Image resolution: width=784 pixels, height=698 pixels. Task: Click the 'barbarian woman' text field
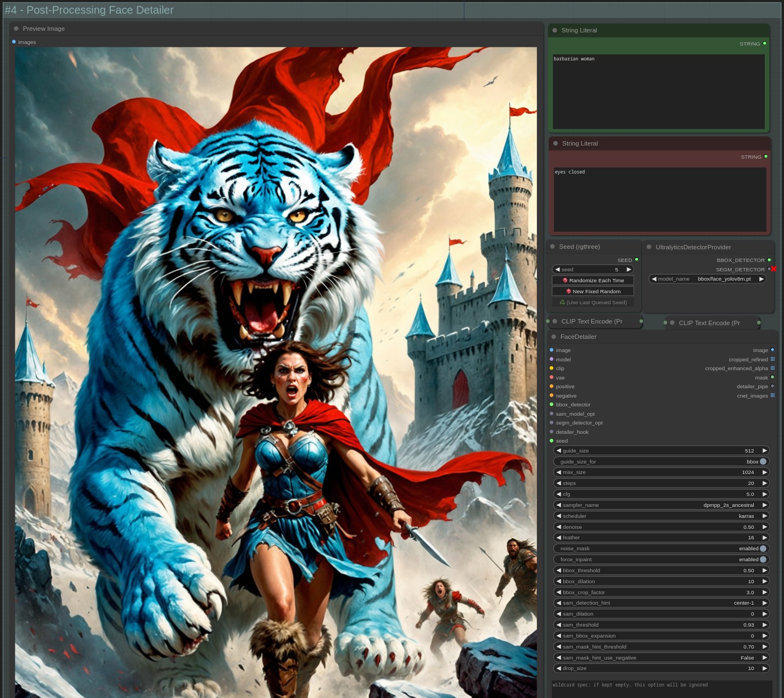(x=658, y=91)
